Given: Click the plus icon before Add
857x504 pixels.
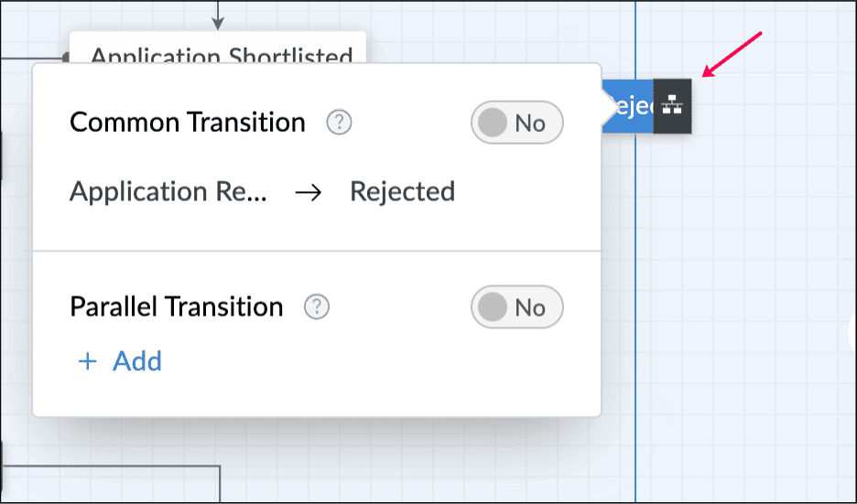Looking at the screenshot, I should (88, 361).
